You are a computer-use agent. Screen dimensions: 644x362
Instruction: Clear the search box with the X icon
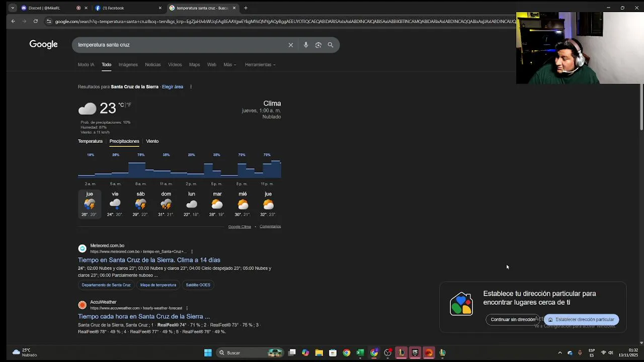[x=290, y=45]
